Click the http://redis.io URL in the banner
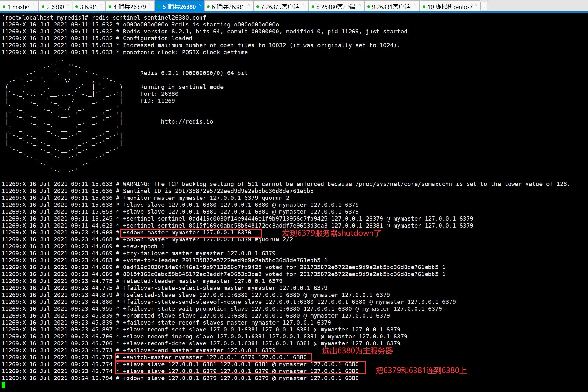The image size is (588, 392). point(187,122)
